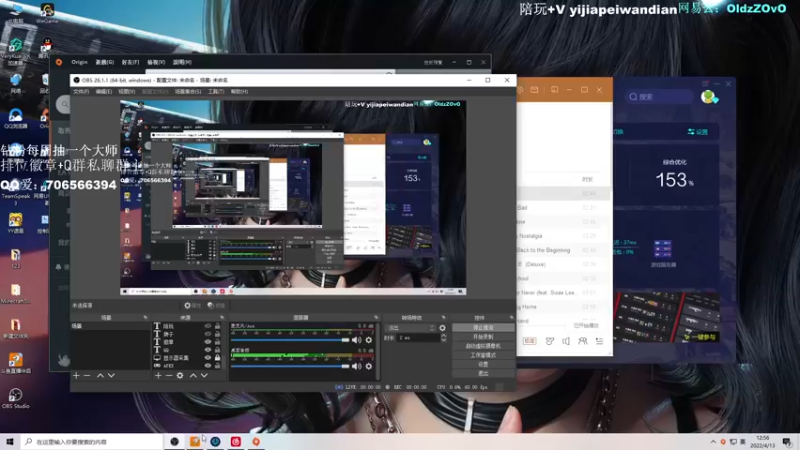
Task: Toggle visibility of third text source in OBS
Action: click(x=208, y=342)
